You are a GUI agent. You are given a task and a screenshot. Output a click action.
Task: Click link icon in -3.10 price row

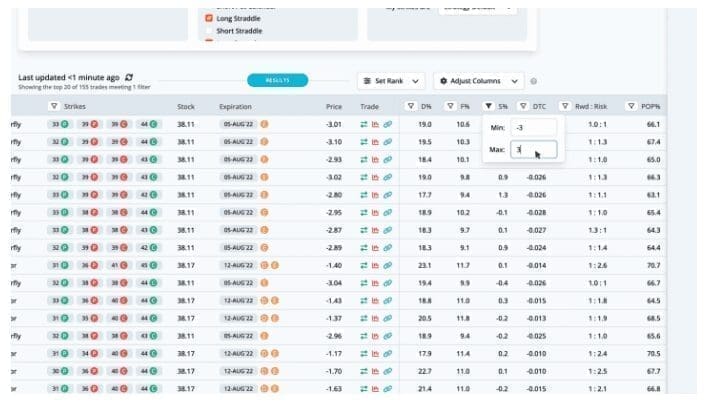(x=387, y=142)
